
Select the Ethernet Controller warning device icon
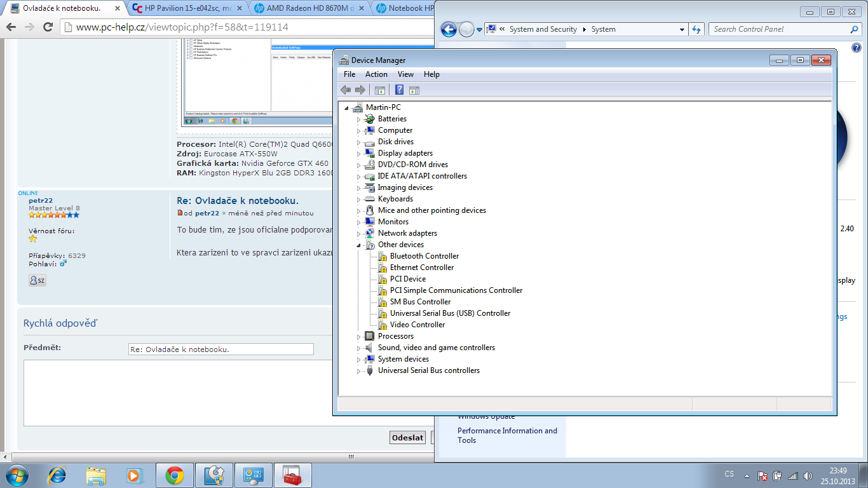point(382,268)
